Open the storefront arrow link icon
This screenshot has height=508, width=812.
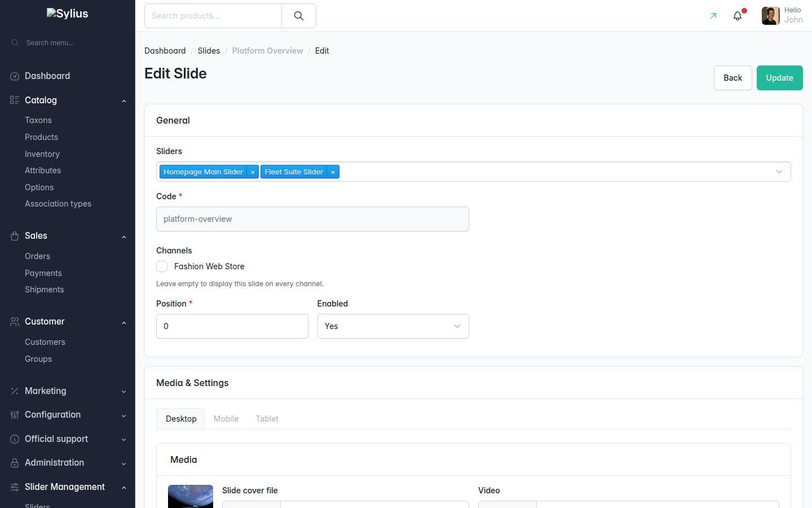pyautogui.click(x=713, y=16)
